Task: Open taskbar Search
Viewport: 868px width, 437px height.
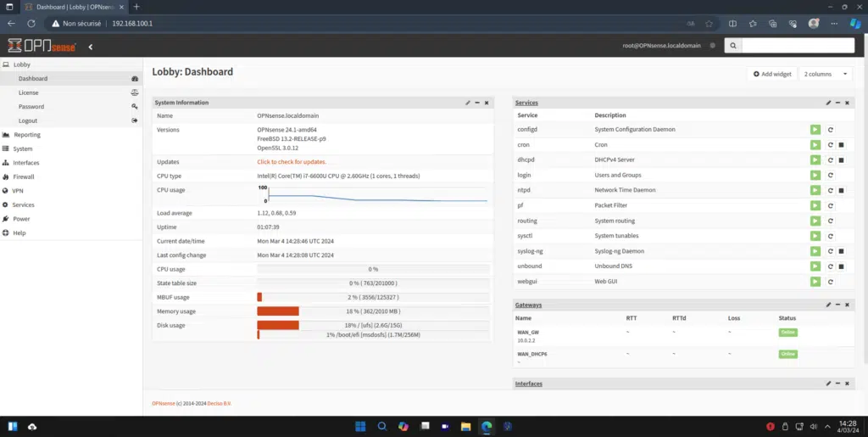Action: tap(382, 426)
